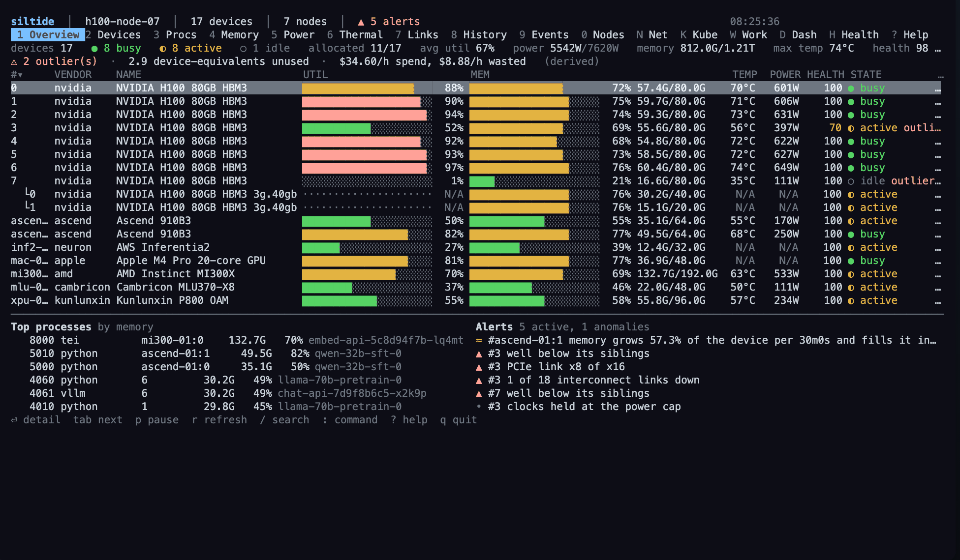960x560 pixels.
Task: Click the UTIL column header
Action: [315, 75]
